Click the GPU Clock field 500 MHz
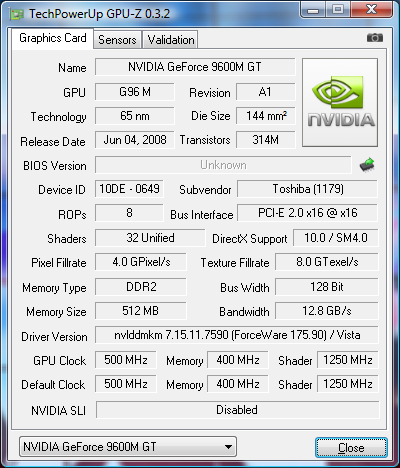This screenshot has height=468, width=400. point(126,360)
